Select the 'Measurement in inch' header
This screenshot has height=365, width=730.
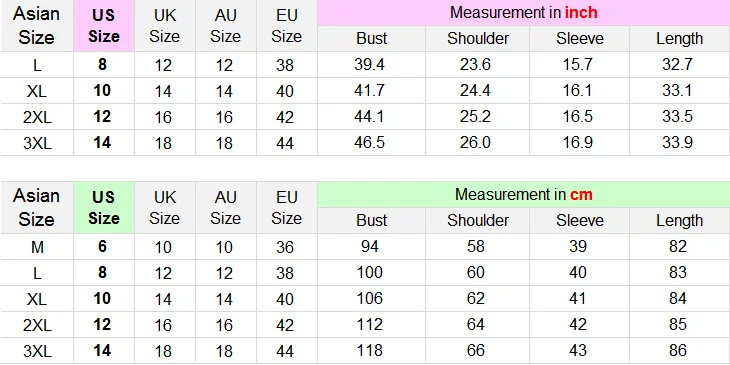[x=524, y=13]
